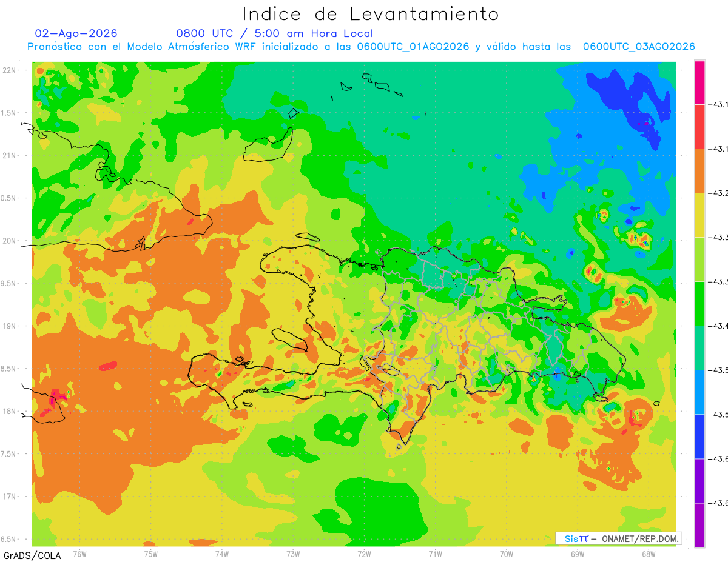Screen dimensions: 728x562
Task: Click the 75W longitude label
Action: pos(151,554)
